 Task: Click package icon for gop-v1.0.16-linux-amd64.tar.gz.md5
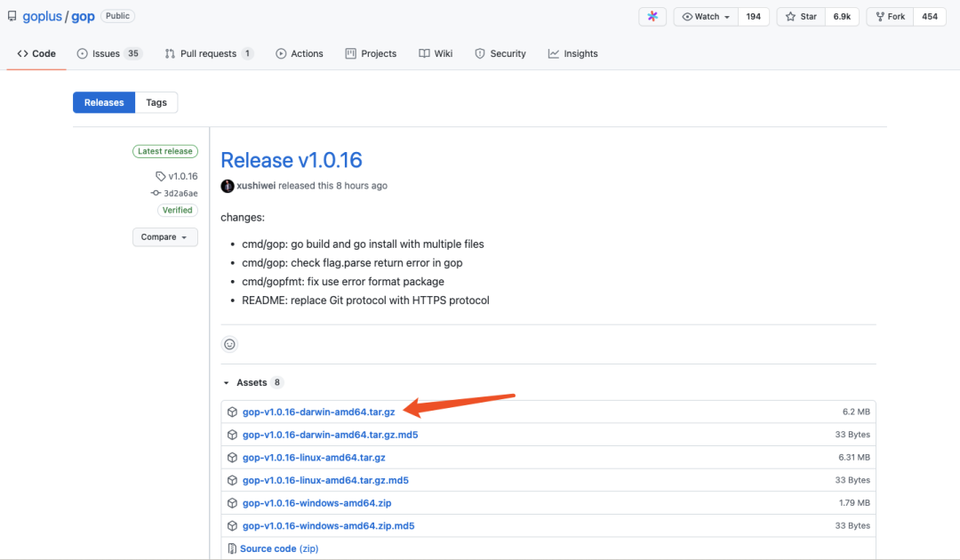click(x=232, y=480)
